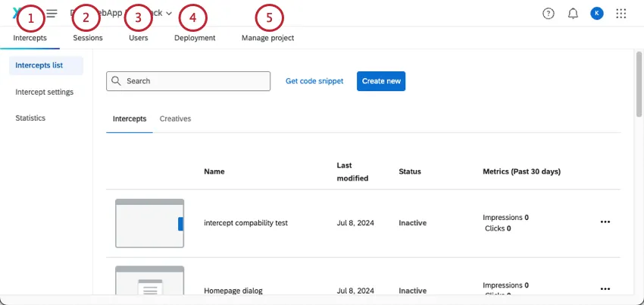Click the intercept compability test thumbnail
Viewport: 644px width, 305px height.
point(149,223)
